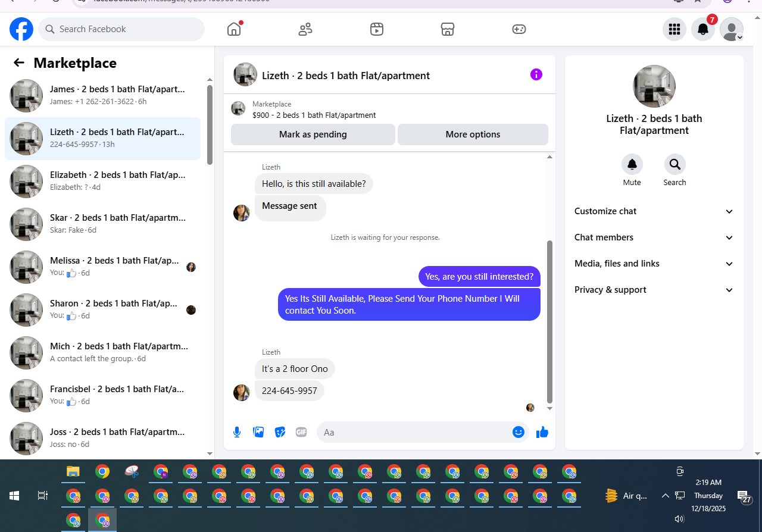
Task: Open notifications bell with 7 badge
Action: [x=703, y=29]
